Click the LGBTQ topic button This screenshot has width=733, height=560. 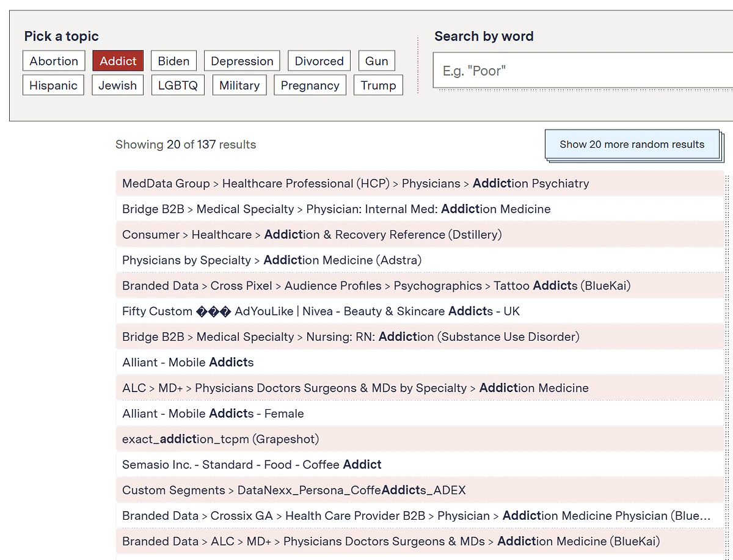pyautogui.click(x=178, y=85)
